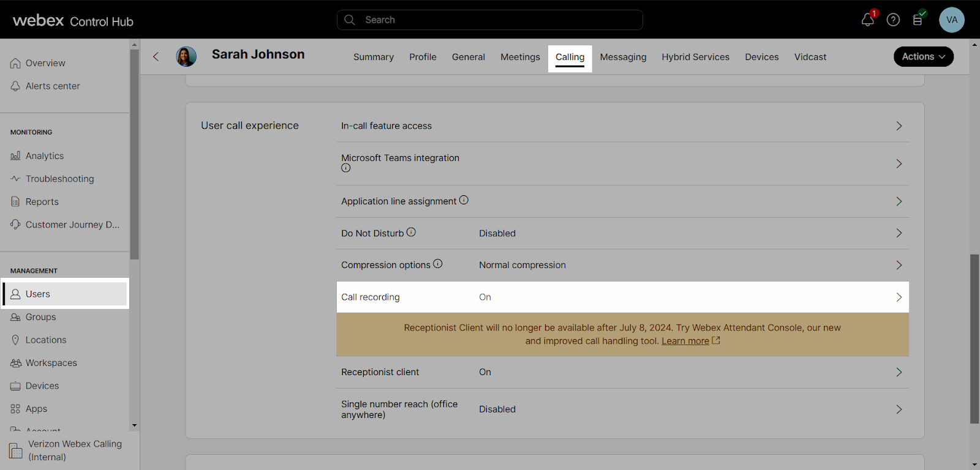Open Do Not Disturb settings chevron

(x=899, y=233)
